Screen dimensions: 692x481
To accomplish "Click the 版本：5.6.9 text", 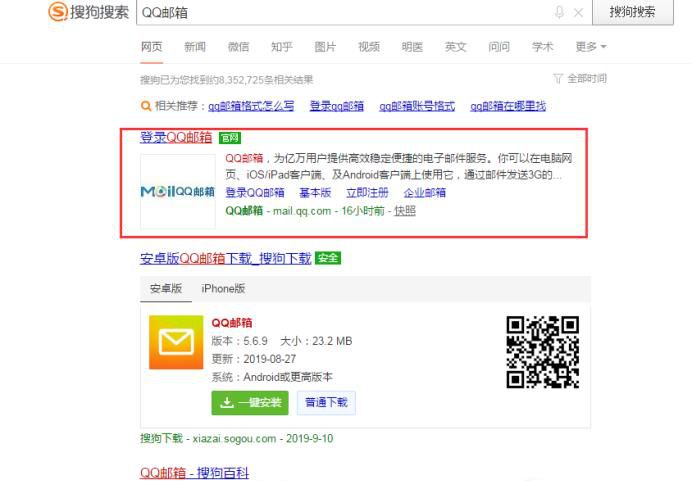I will tap(240, 341).
